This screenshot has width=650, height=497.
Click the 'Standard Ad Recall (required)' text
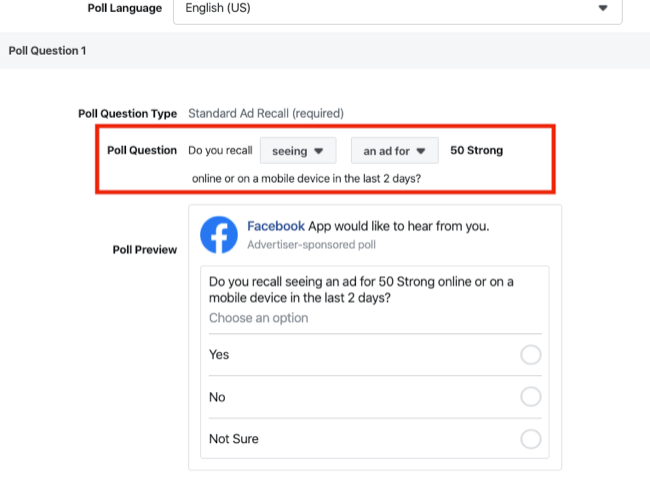(266, 114)
